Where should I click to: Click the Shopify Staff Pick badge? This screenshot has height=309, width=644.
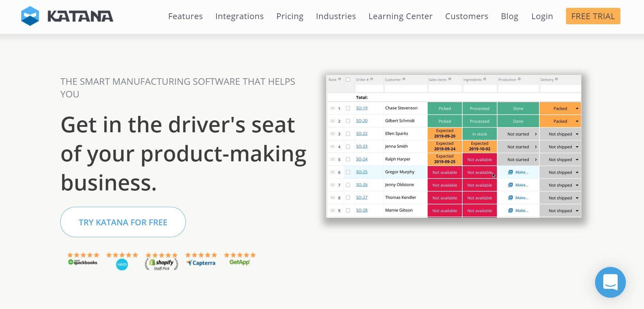tap(162, 261)
